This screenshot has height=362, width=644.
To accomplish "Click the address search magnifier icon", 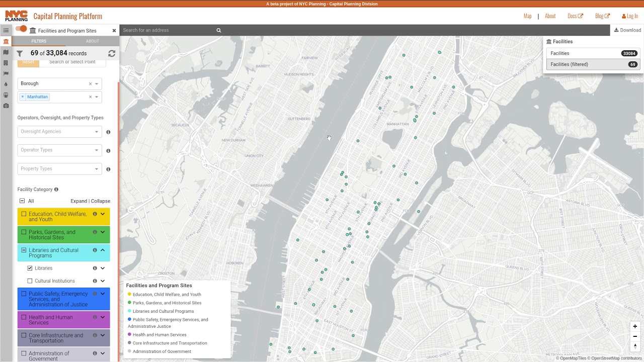I will [219, 30].
